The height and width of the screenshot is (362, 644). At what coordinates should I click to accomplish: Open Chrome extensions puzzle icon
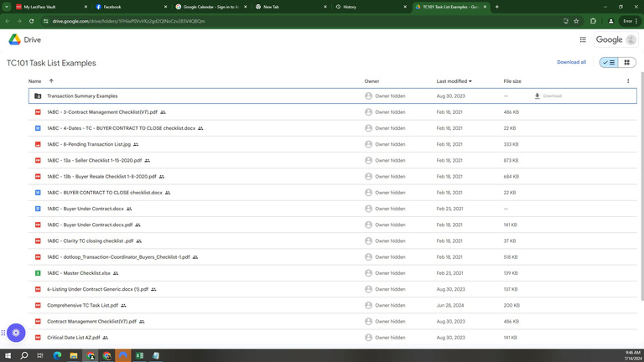[x=593, y=21]
